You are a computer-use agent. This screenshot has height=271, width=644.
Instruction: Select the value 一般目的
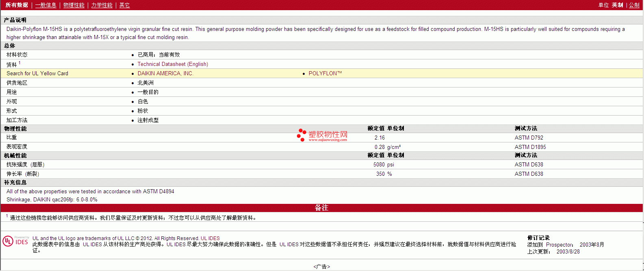(148, 92)
